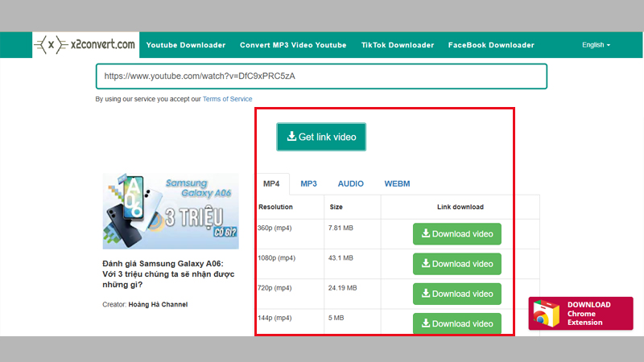
Task: Click the video title 'Đánh giá Samsung Galaxy A06'
Action: tap(168, 274)
